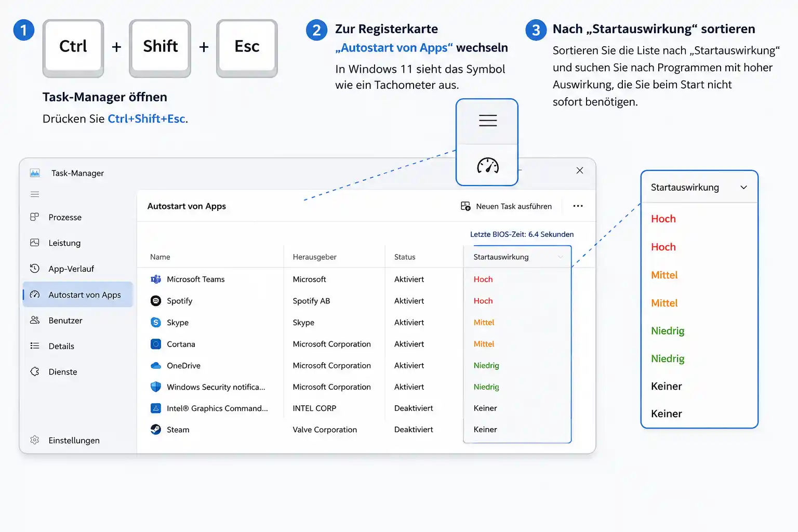
Task: Click the Spotify app icon
Action: point(156,301)
